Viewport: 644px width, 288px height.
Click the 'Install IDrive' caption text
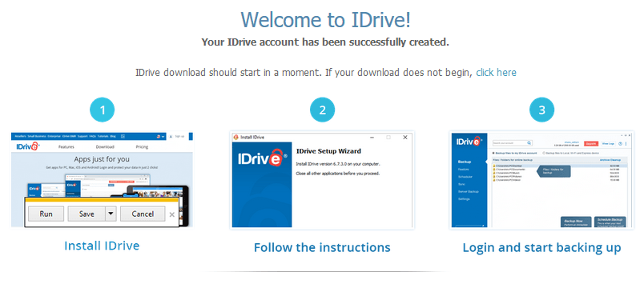[x=102, y=246]
